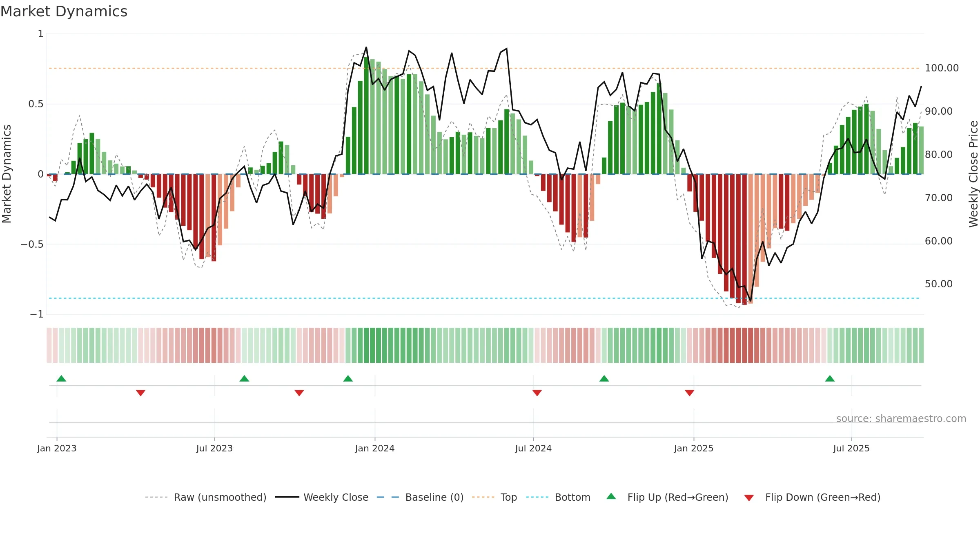This screenshot has height=551, width=980.
Task: Click the flip-down triangle near Oct 2023
Action: pyautogui.click(x=299, y=393)
